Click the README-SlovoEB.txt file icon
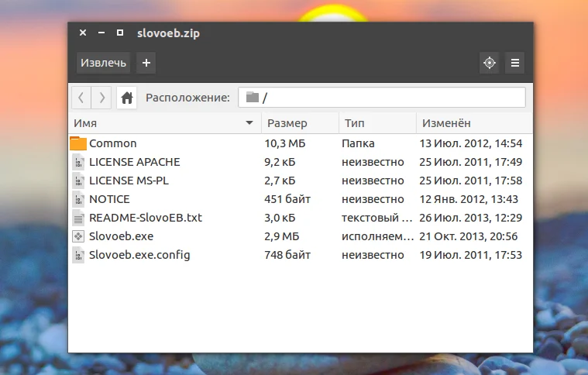 [x=78, y=218]
